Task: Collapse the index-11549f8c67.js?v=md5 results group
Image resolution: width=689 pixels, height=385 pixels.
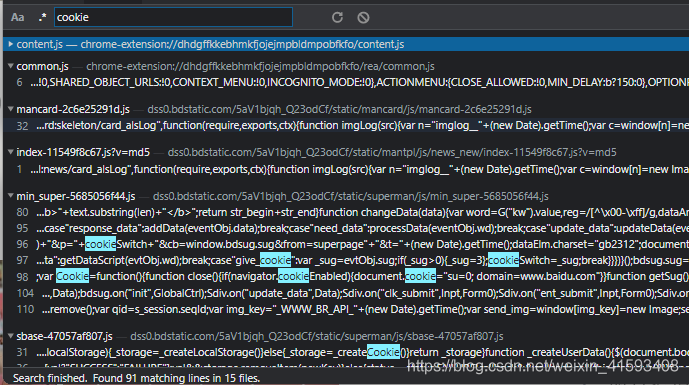Action: coord(10,152)
